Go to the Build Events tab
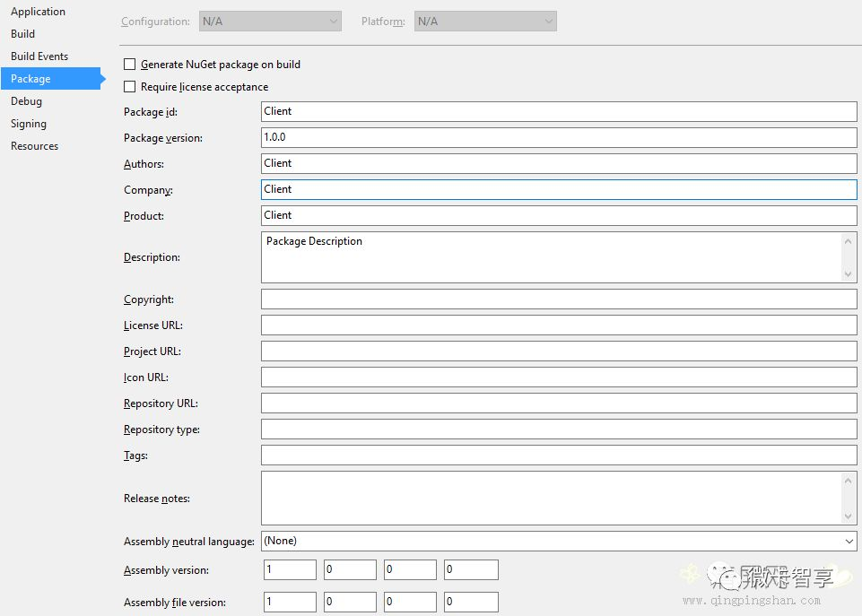862x616 pixels. [39, 56]
